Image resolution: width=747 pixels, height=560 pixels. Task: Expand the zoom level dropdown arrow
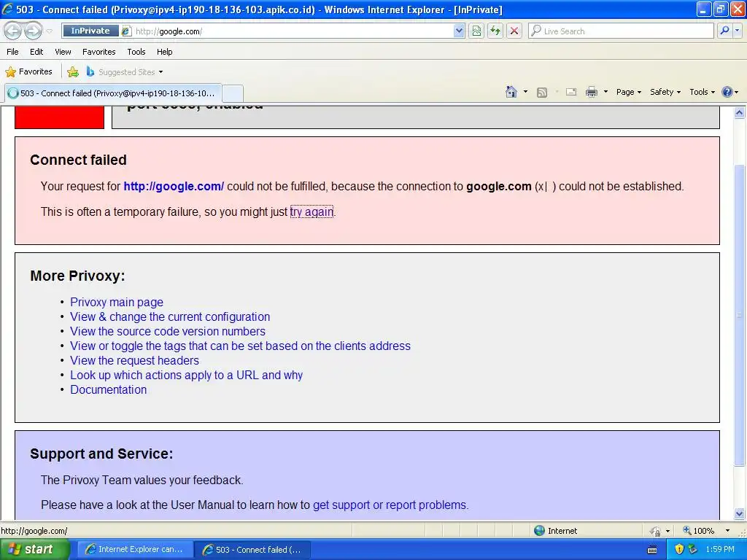[x=727, y=531]
